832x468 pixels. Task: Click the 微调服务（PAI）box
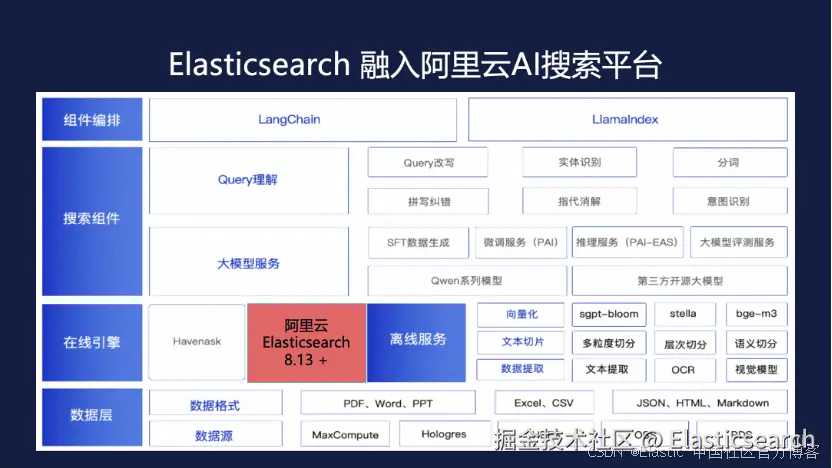(x=521, y=242)
